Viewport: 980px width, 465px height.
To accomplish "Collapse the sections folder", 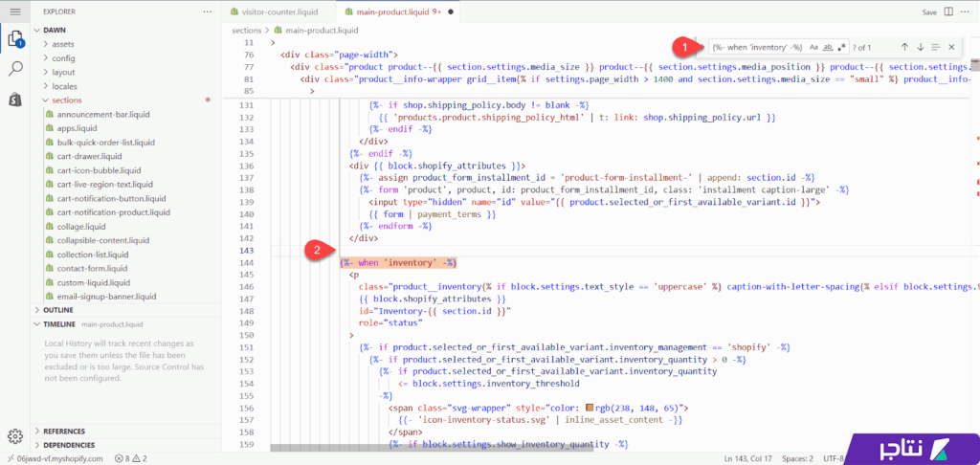I will click(67, 100).
